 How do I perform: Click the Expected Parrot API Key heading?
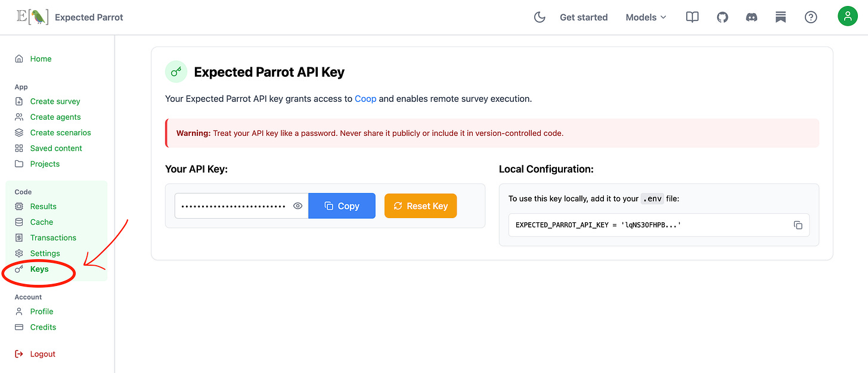coord(269,72)
